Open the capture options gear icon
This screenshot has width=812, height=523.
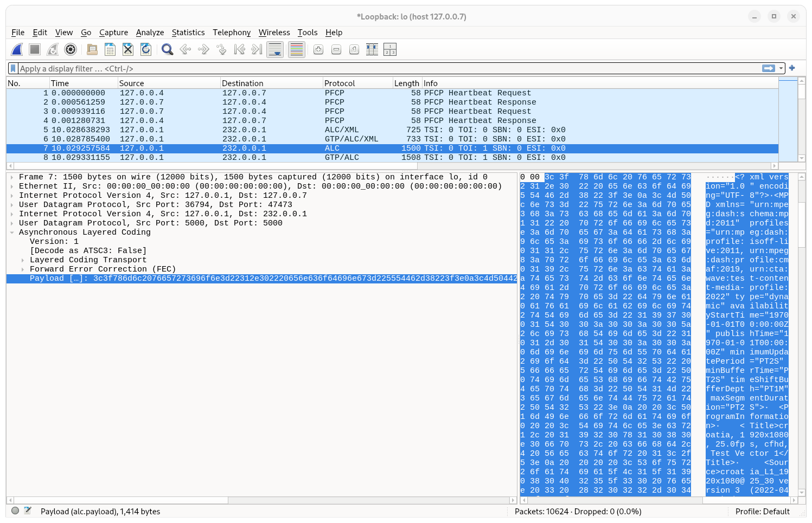71,49
